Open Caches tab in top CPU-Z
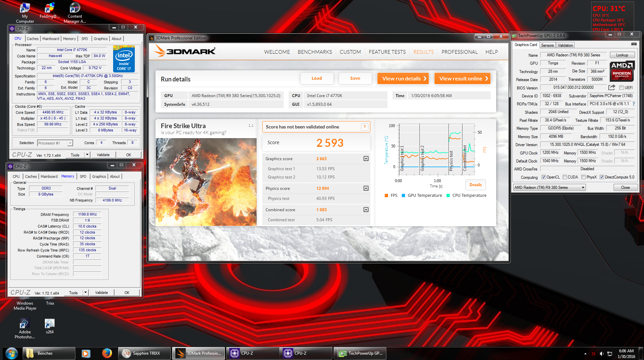 pos(33,39)
